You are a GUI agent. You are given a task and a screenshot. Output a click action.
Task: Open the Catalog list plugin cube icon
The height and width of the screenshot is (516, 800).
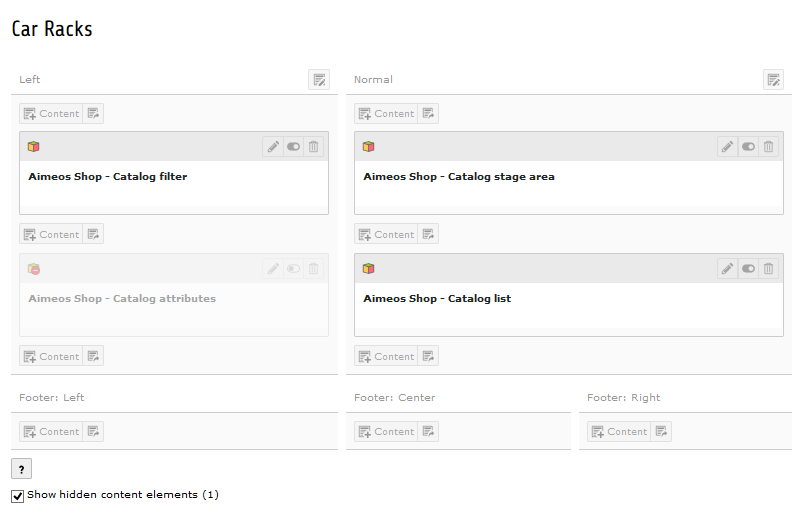368,268
